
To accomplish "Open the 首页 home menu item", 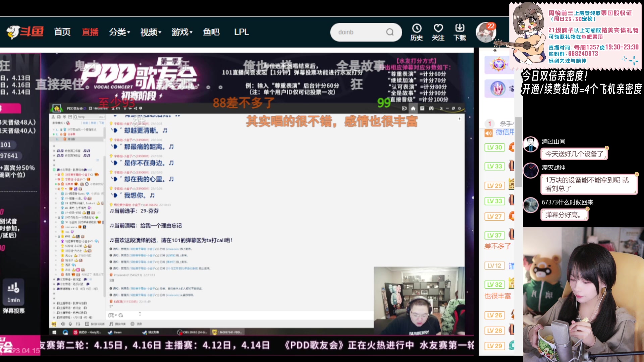I will tap(62, 32).
